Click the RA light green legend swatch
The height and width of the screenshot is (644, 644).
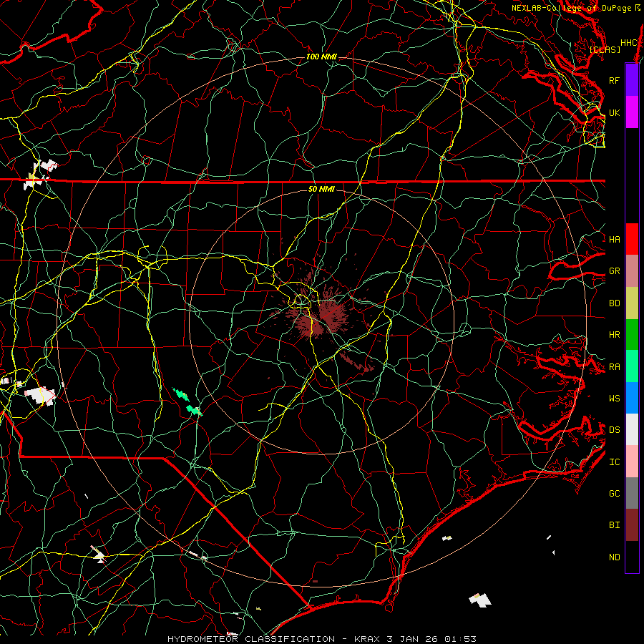[x=632, y=366]
